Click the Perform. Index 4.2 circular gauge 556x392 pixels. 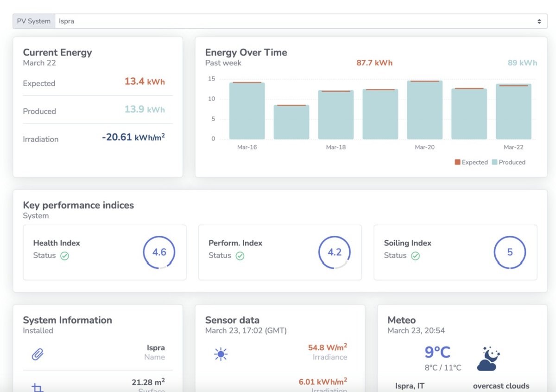(x=335, y=253)
